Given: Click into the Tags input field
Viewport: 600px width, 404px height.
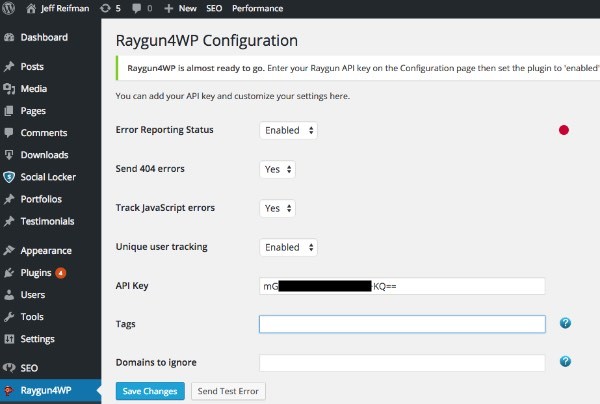Looking at the screenshot, I should click(402, 324).
